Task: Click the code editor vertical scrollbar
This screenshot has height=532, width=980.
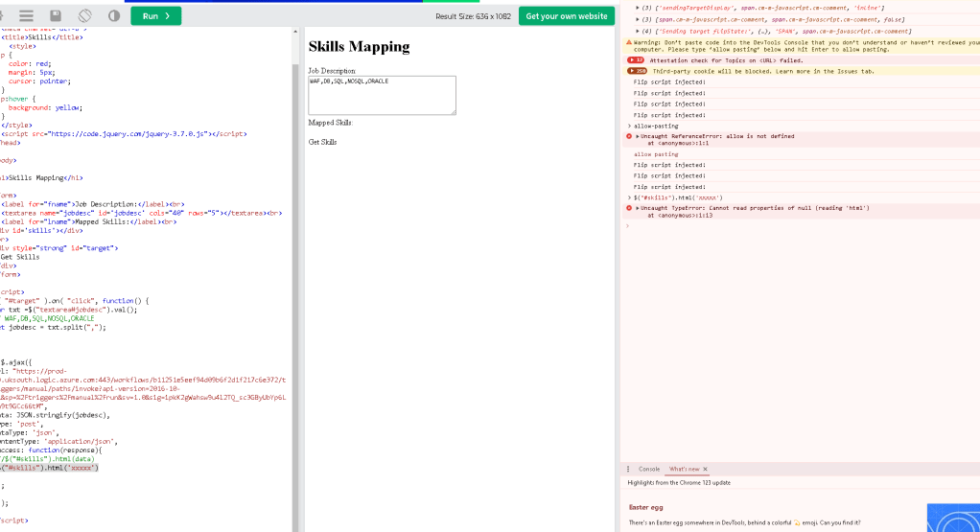Action: click(x=295, y=296)
